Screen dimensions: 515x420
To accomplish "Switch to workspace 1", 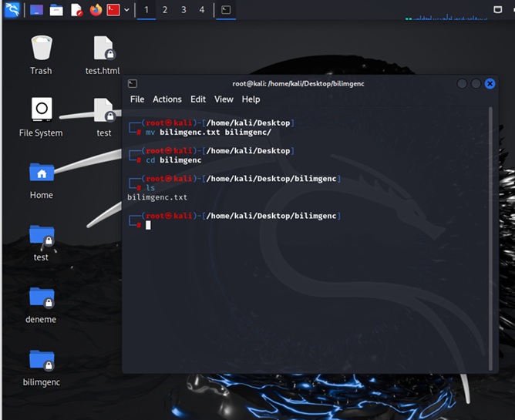I will [x=146, y=10].
